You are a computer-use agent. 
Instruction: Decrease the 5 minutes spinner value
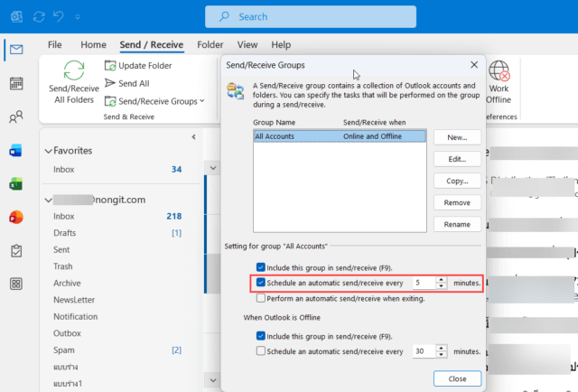[442, 286]
